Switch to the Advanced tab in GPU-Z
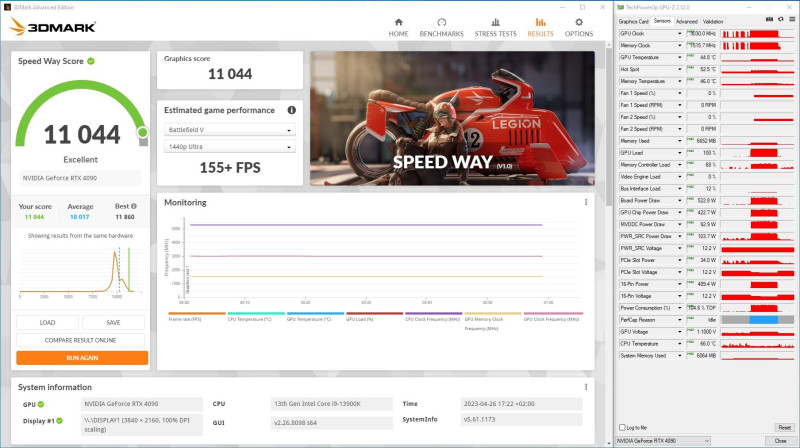 (x=686, y=21)
